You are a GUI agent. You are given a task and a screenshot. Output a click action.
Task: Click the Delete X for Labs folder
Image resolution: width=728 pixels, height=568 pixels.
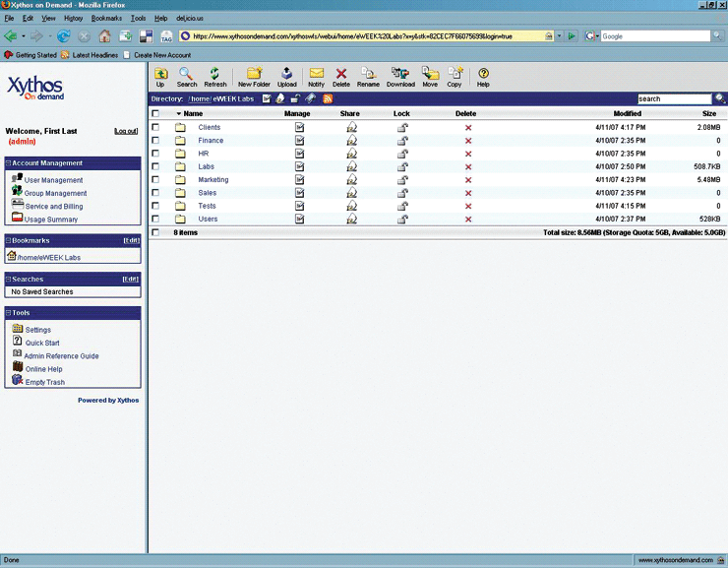(468, 166)
